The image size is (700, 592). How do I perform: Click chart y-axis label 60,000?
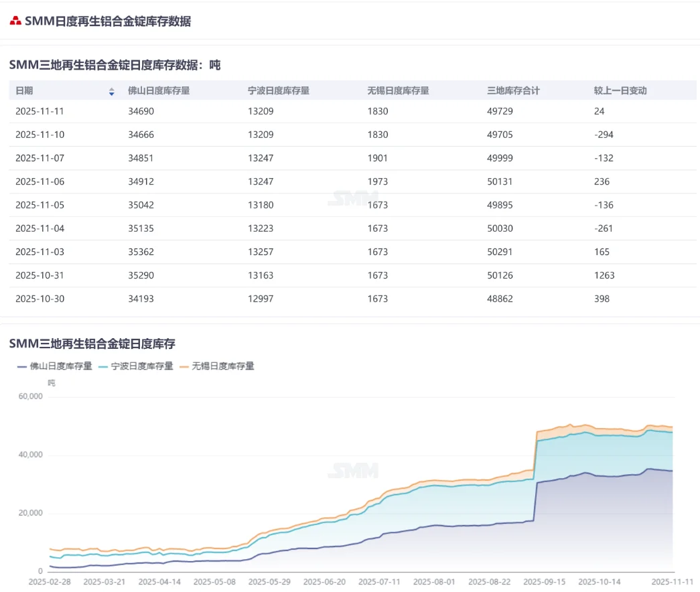(x=30, y=396)
